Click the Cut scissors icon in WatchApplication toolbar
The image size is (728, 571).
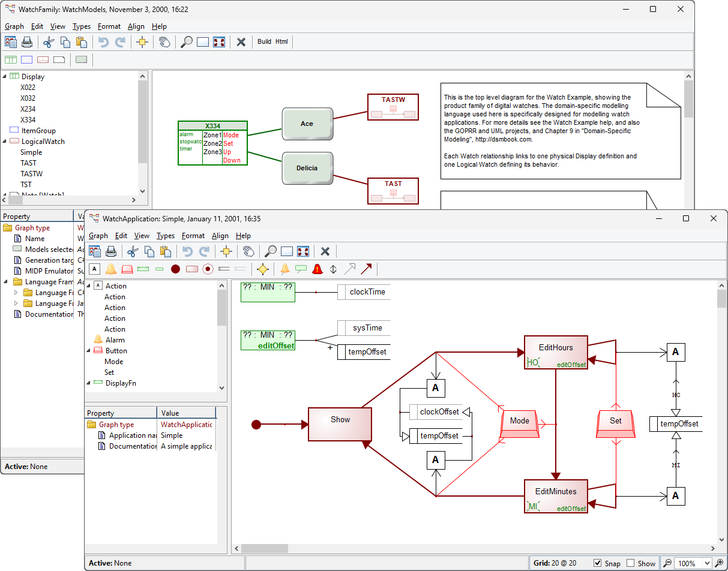point(133,251)
